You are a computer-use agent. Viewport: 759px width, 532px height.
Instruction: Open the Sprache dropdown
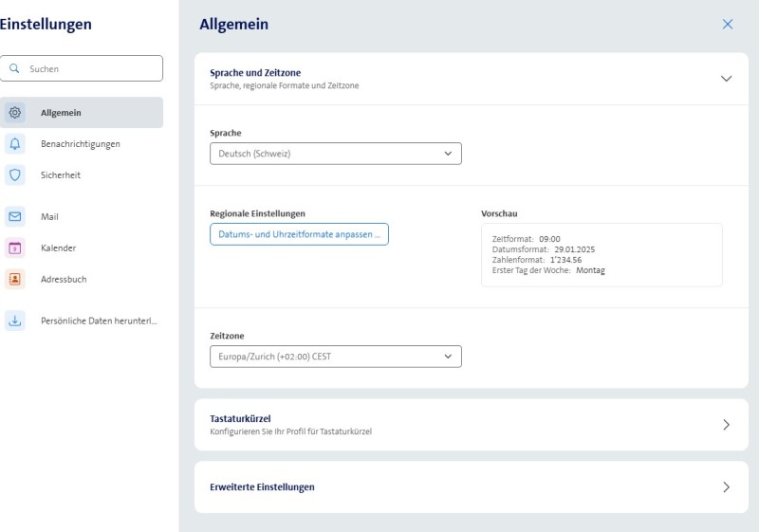coord(335,154)
